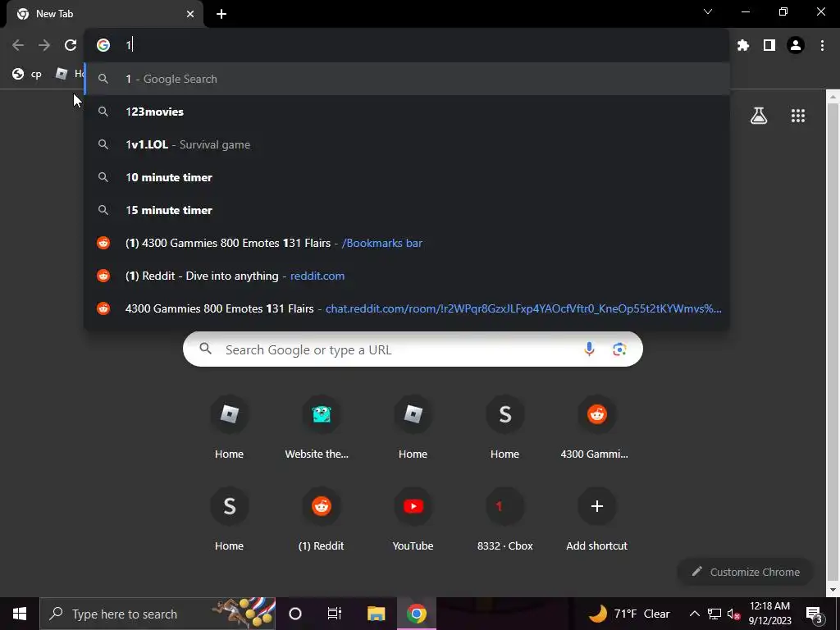Image resolution: width=840 pixels, height=630 pixels.
Task: Show hidden system tray icons
Action: [694, 614]
